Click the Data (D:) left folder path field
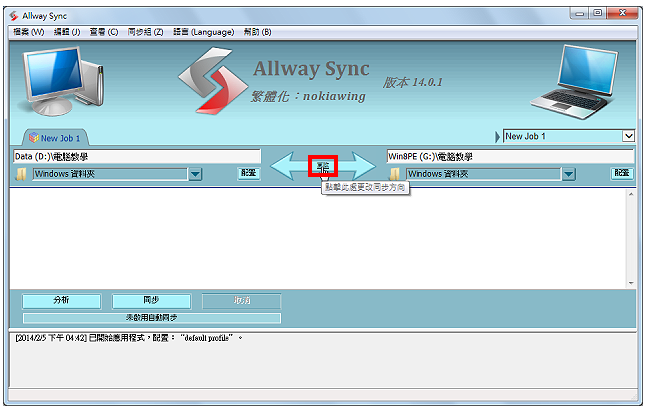 click(x=137, y=156)
